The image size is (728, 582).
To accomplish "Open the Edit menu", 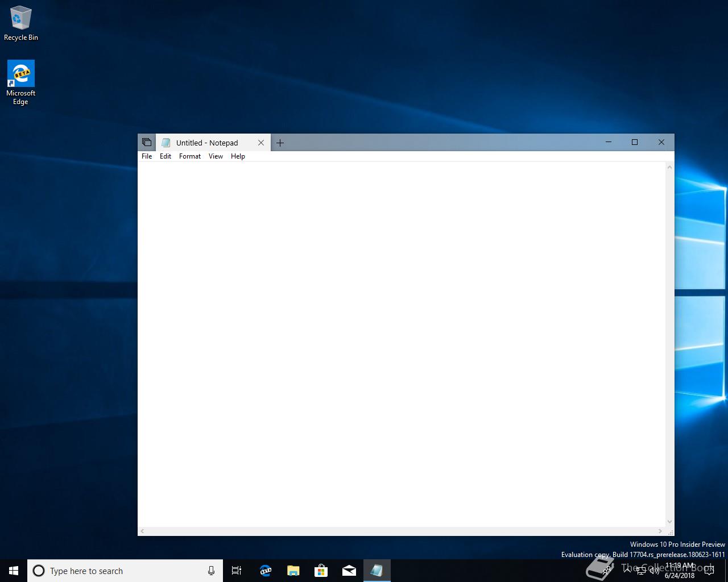I will click(166, 156).
